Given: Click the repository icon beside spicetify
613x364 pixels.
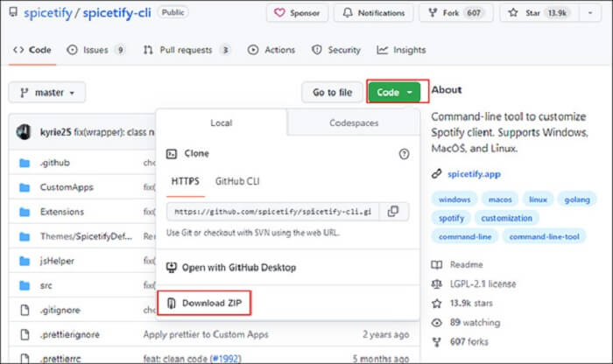Looking at the screenshot, I should (x=14, y=12).
